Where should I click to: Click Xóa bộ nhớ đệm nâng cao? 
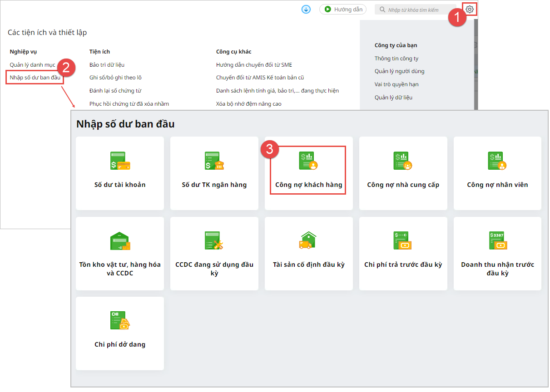248,104
